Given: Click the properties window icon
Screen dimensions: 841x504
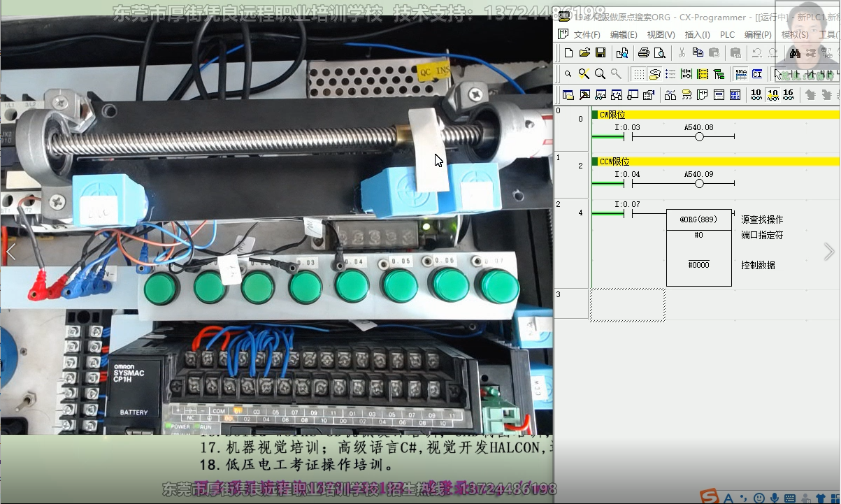Looking at the screenshot, I should (x=649, y=95).
